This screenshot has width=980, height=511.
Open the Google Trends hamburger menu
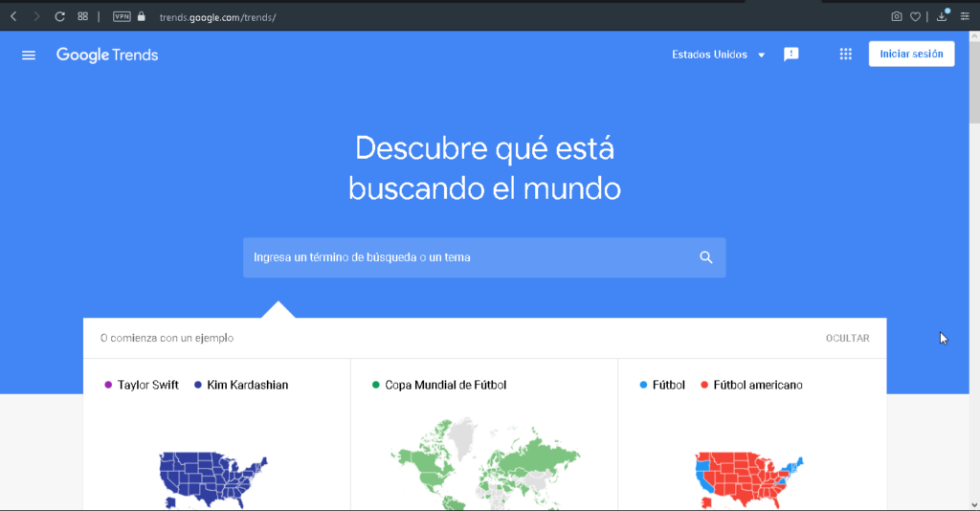pyautogui.click(x=29, y=55)
